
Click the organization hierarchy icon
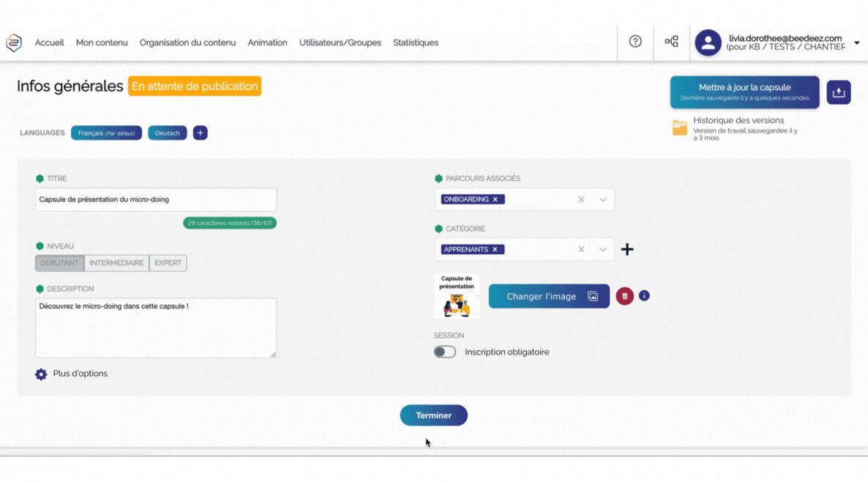coord(671,42)
